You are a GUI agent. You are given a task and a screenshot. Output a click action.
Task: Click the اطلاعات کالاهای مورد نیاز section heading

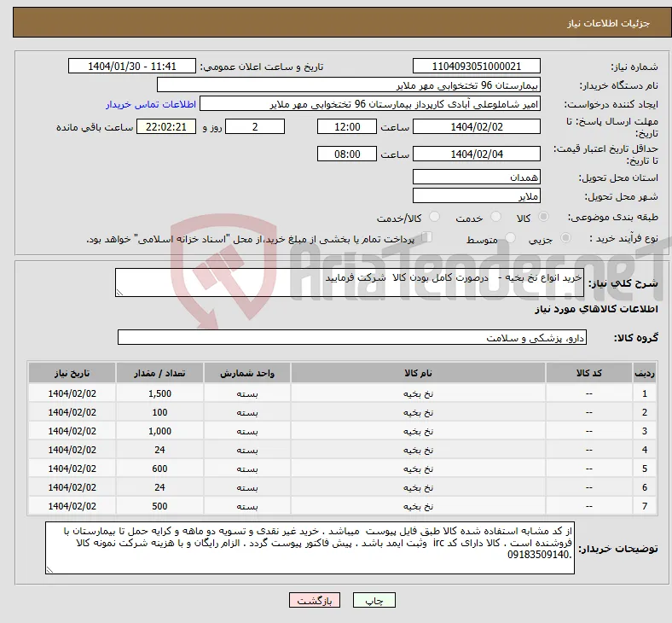(x=596, y=309)
